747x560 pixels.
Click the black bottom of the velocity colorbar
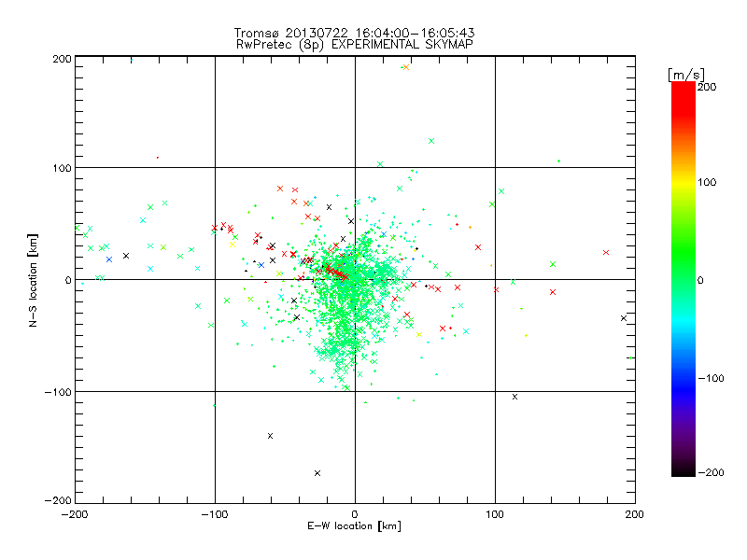click(684, 469)
